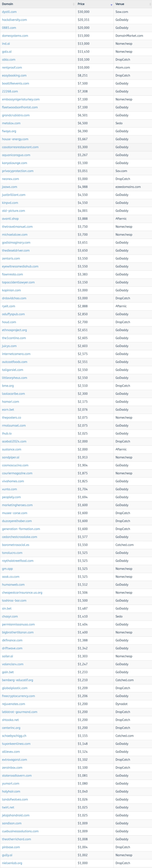Open the freecryptocurrency.com link

[19, 696]
